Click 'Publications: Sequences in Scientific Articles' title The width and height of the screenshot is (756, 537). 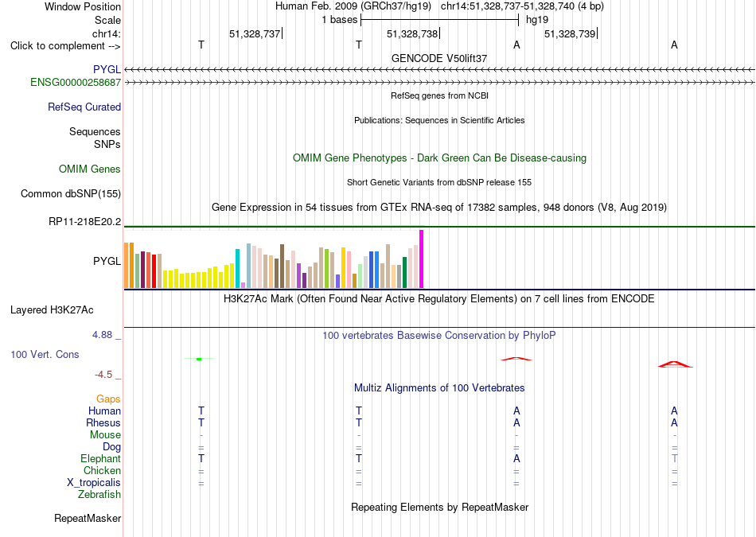[439, 120]
